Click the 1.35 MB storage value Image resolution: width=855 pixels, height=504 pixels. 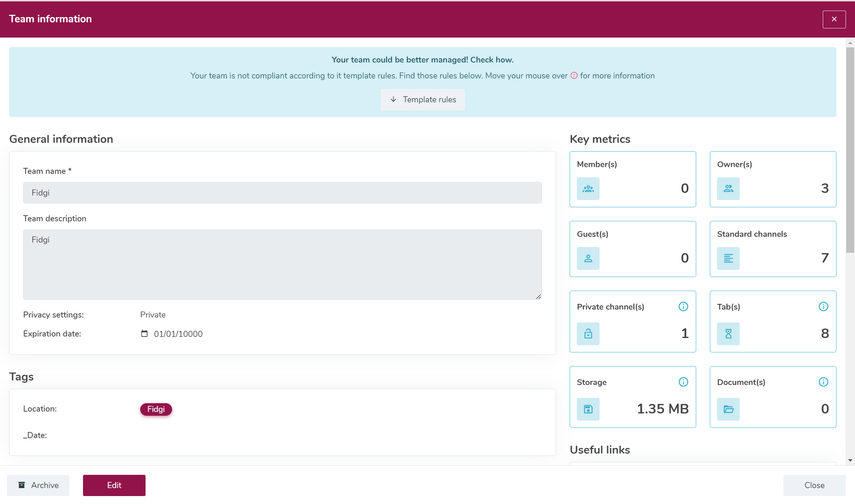pyautogui.click(x=662, y=409)
